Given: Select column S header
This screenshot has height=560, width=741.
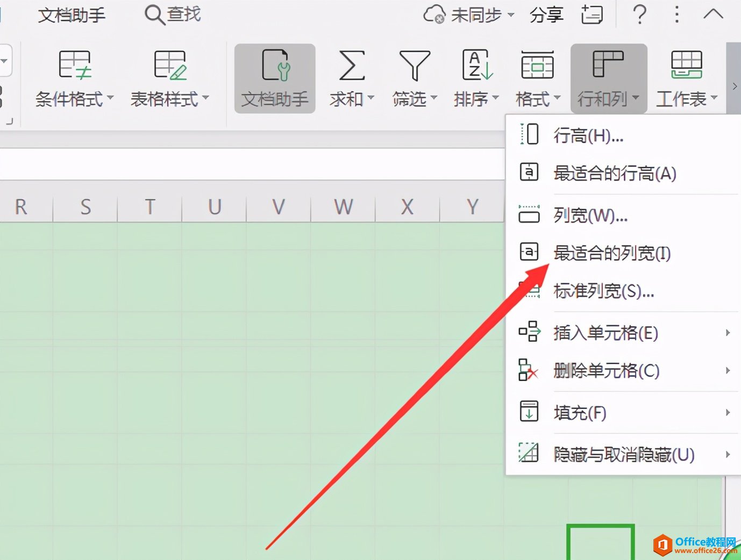Looking at the screenshot, I should (x=85, y=206).
